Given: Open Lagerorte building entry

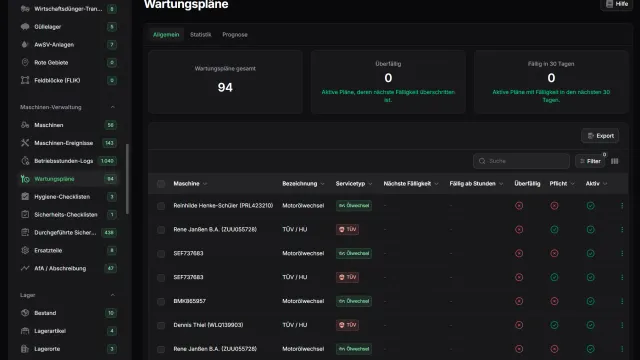Looking at the screenshot, I should (68, 349).
